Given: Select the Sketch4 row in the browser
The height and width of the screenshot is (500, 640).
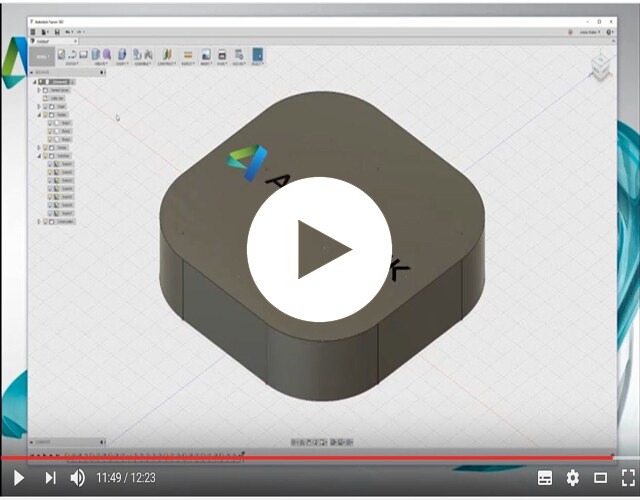Looking at the screenshot, I should 60,189.
